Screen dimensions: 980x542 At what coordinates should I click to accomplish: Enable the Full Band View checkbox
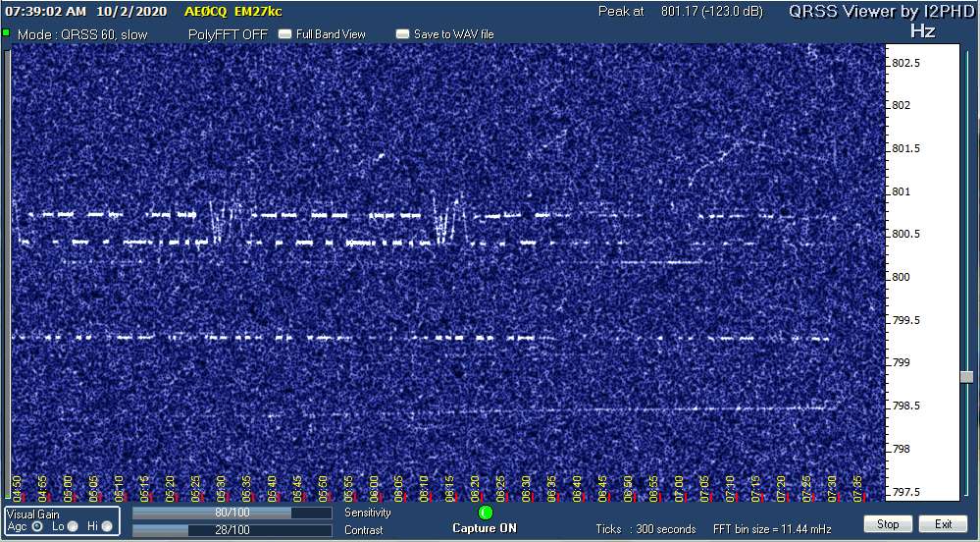click(x=285, y=34)
